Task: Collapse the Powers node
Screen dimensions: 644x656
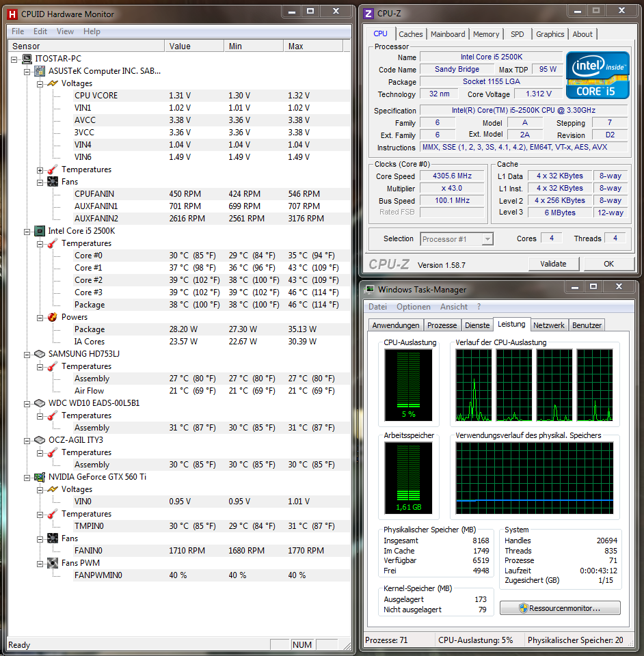Action: pos(40,318)
